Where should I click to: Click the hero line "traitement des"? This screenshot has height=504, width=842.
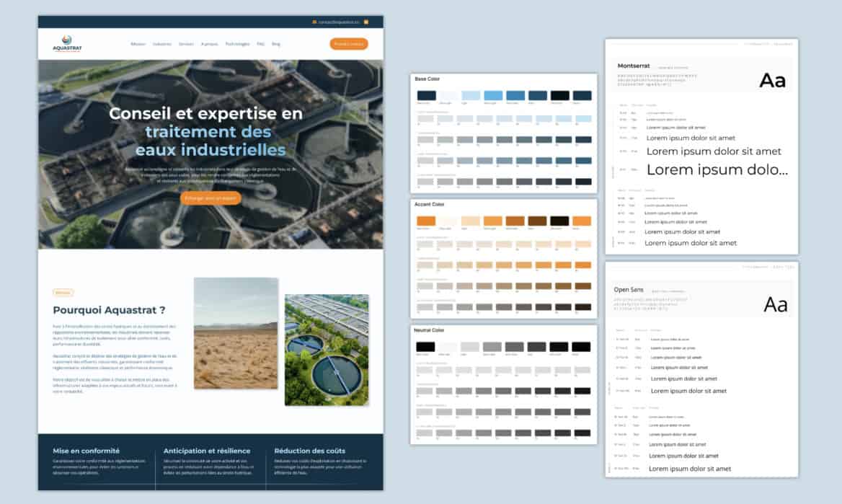click(x=208, y=132)
